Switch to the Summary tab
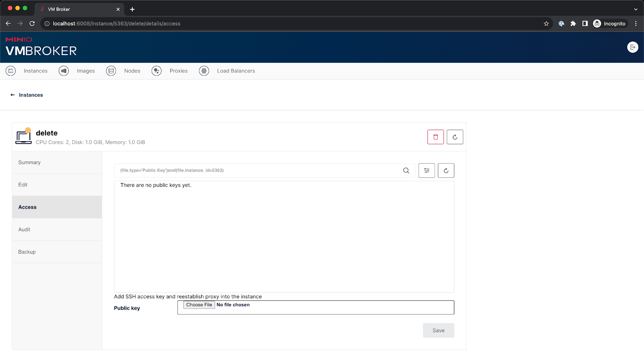The width and height of the screenshot is (644, 361). [x=29, y=163]
